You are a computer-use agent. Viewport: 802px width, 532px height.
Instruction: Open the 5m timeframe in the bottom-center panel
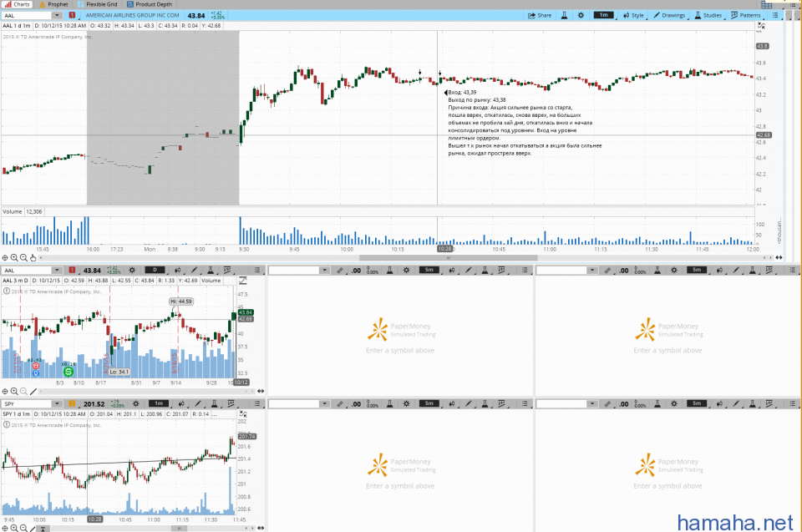click(x=429, y=404)
